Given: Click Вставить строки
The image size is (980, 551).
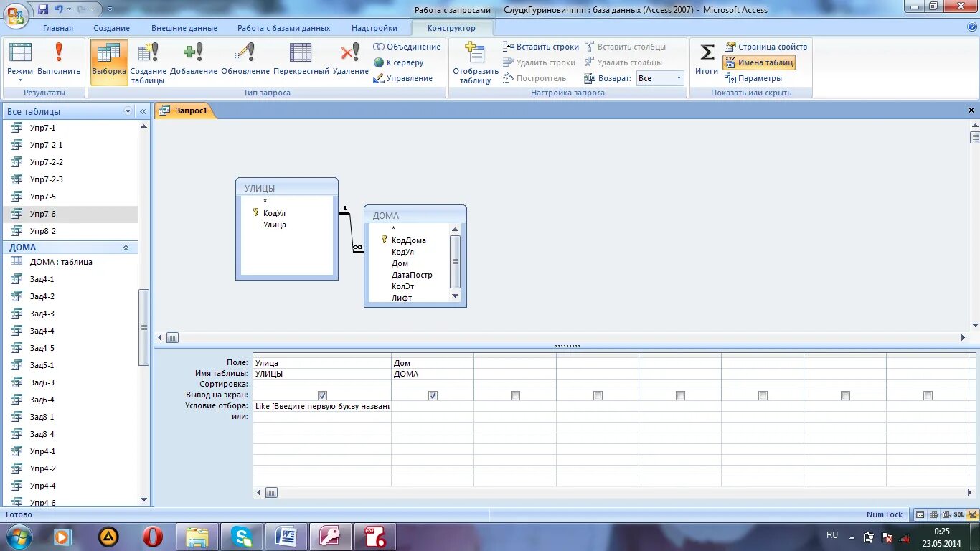Looking at the screenshot, I should click(x=540, y=47).
